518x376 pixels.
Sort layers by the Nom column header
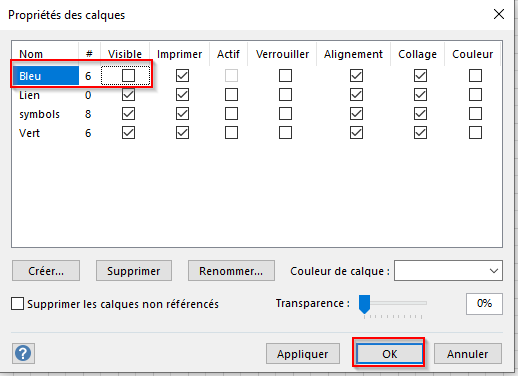click(x=31, y=54)
